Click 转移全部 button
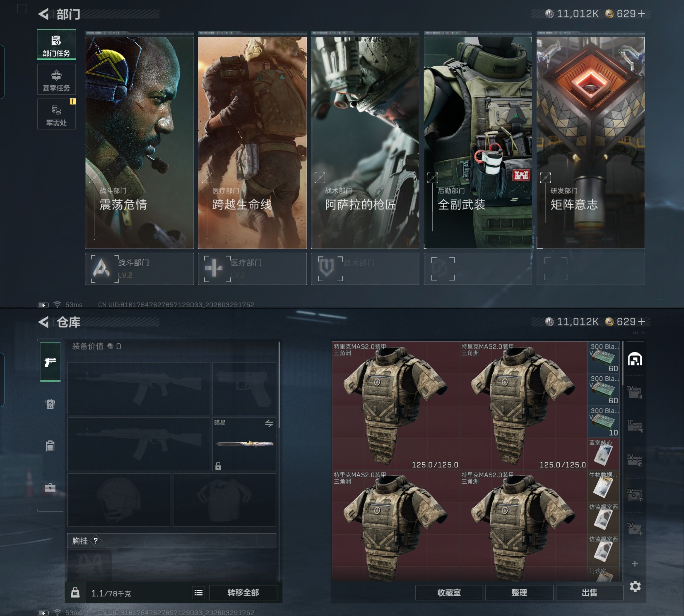Image resolution: width=684 pixels, height=616 pixels. coord(243,592)
